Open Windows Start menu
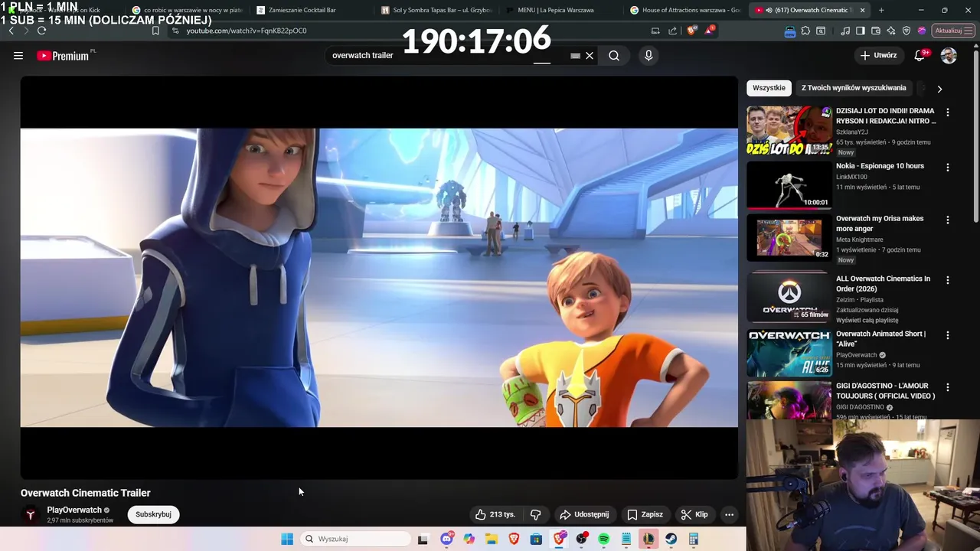Image resolution: width=980 pixels, height=551 pixels. pyautogui.click(x=287, y=539)
